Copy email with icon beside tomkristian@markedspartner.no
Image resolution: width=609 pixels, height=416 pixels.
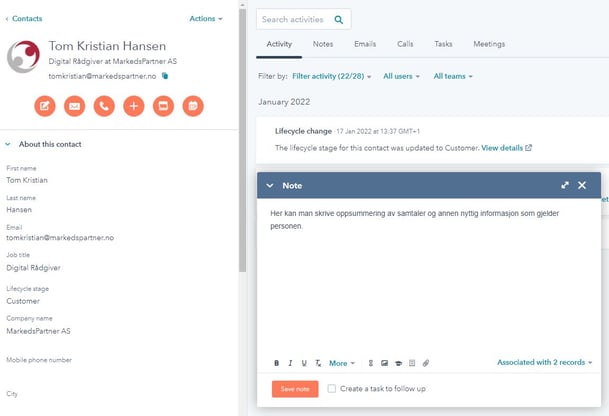(x=165, y=76)
